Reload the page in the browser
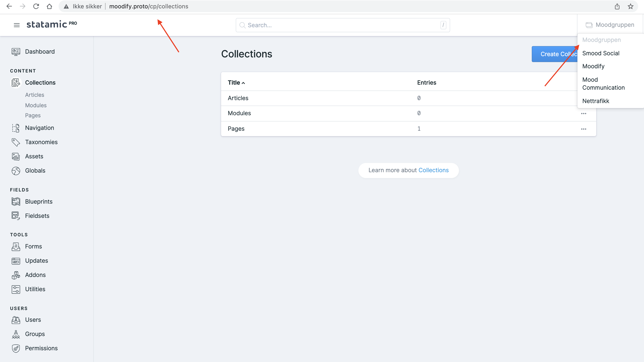Image resolution: width=644 pixels, height=362 pixels. coord(36,6)
